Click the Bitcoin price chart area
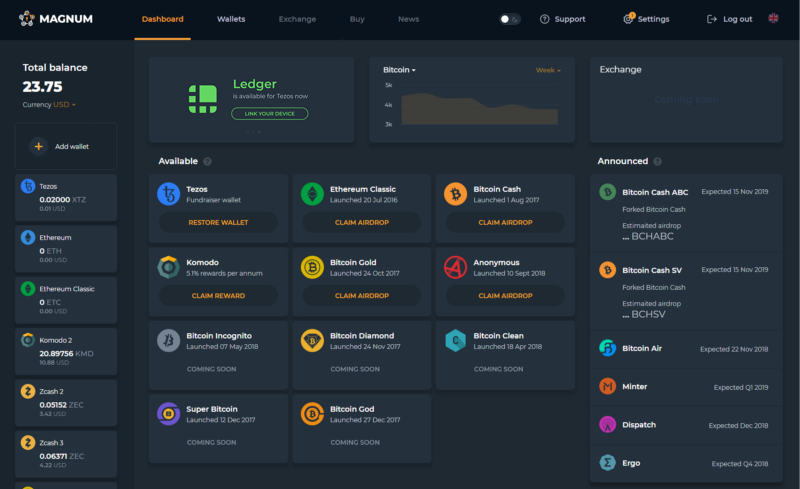 [x=480, y=109]
